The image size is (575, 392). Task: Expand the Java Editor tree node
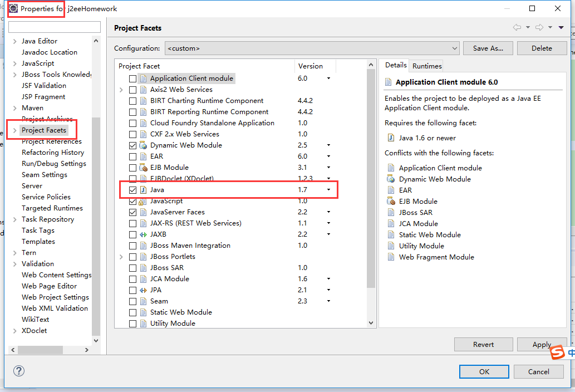tap(14, 41)
